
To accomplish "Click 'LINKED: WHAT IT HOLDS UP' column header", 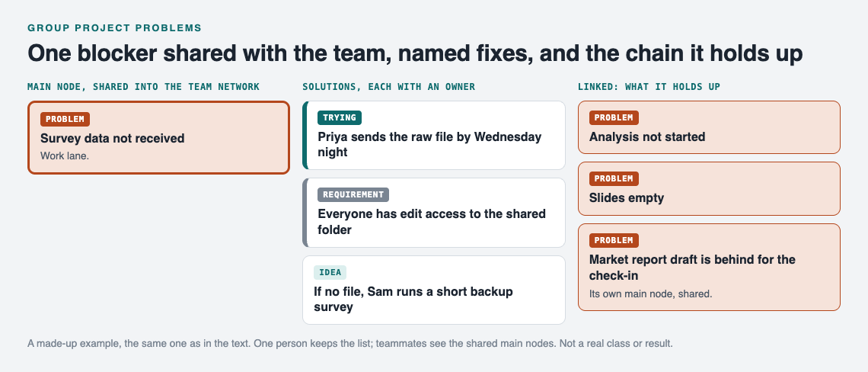I will point(649,86).
